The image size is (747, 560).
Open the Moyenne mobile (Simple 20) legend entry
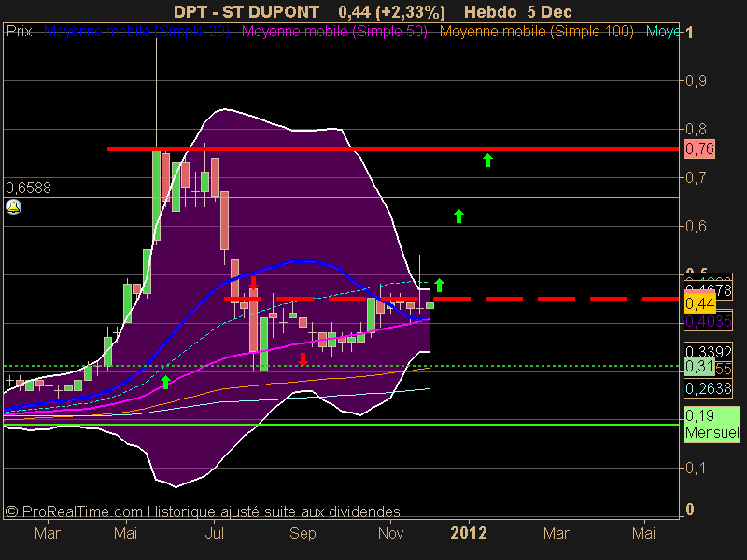coord(136,32)
